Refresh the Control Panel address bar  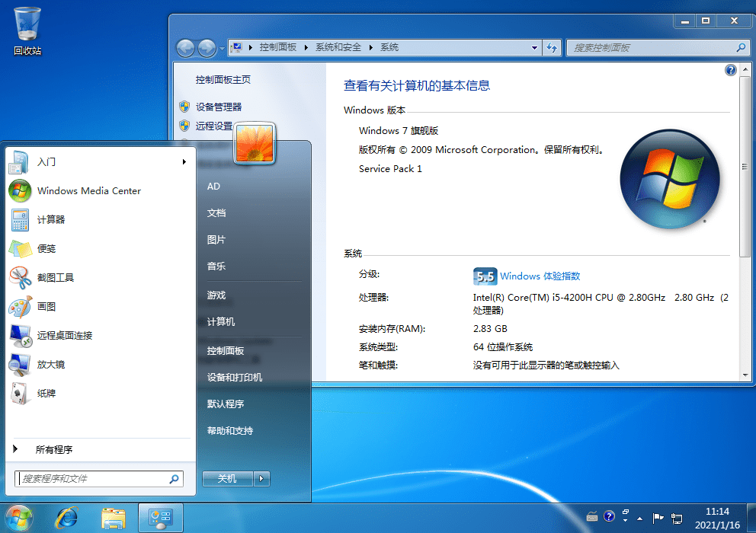click(552, 47)
